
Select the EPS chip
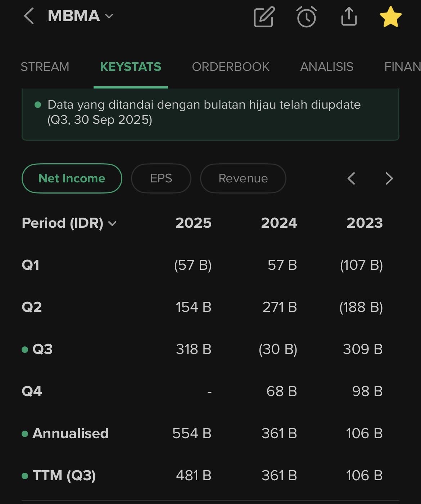click(161, 178)
